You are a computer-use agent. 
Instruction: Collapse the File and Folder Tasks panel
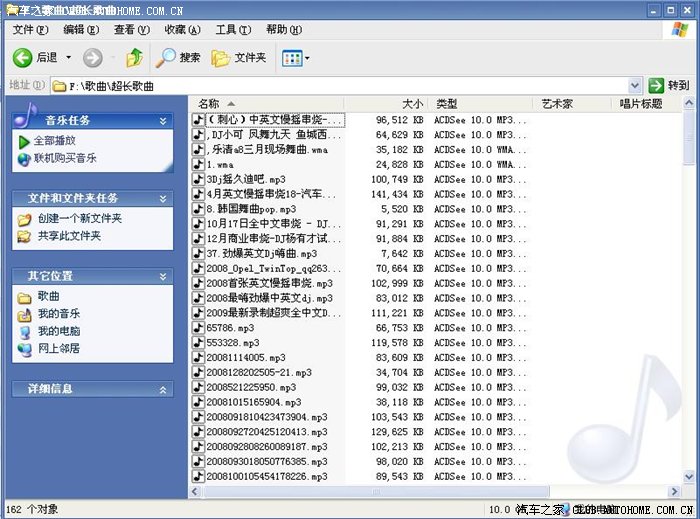coord(163,198)
